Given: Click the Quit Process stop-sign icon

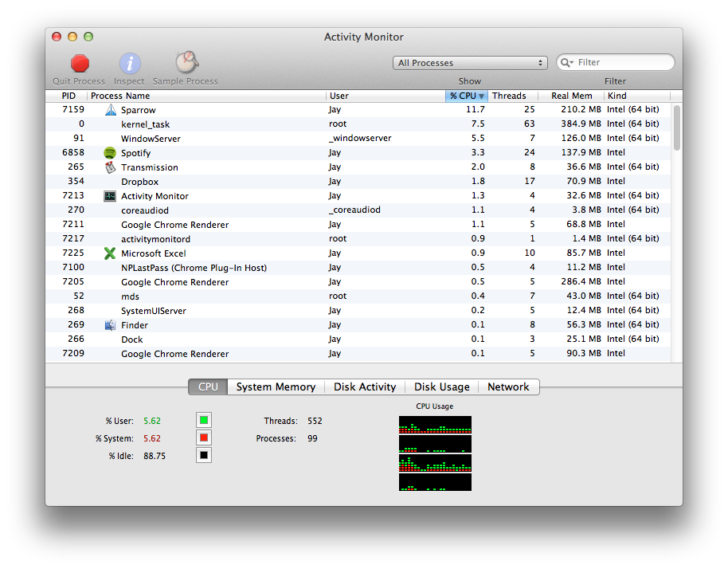Looking at the screenshot, I should click(80, 63).
